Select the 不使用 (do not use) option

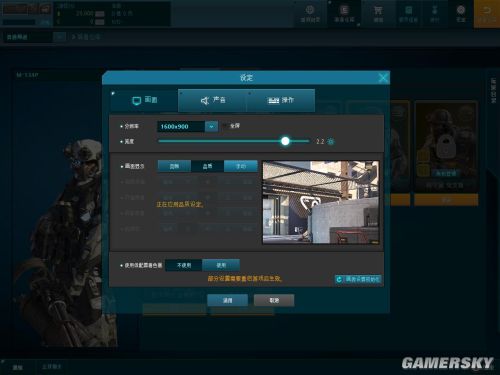click(184, 265)
